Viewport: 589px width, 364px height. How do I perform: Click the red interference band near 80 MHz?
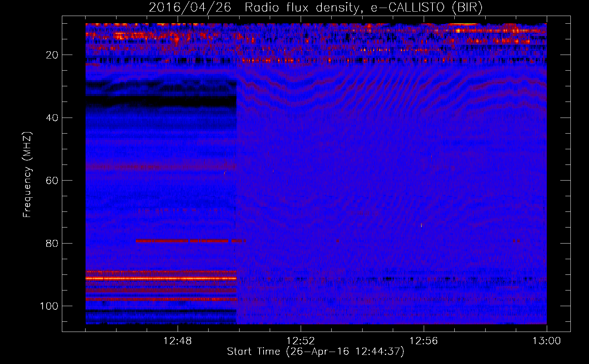coord(191,241)
